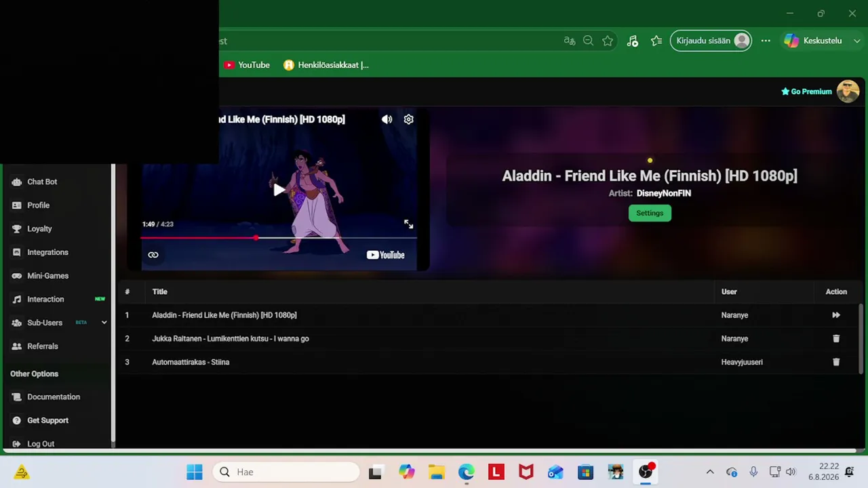Open the favorites list icon
This screenshot has height=488, width=868.
click(656, 41)
